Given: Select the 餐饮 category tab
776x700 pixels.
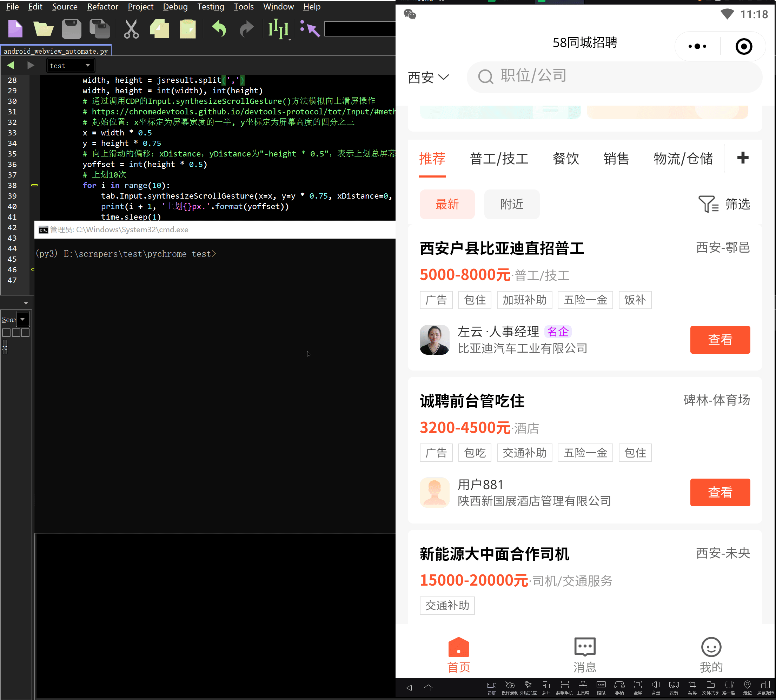Looking at the screenshot, I should [x=565, y=159].
